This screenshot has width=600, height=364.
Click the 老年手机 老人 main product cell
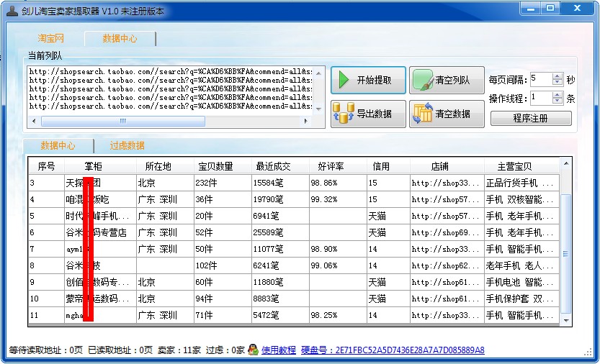pos(522,265)
